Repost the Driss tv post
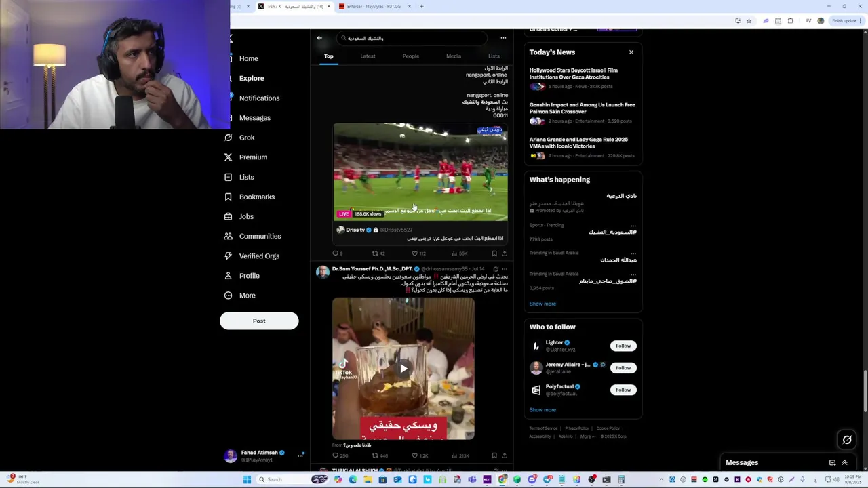This screenshot has width=868, height=488. 375,253
